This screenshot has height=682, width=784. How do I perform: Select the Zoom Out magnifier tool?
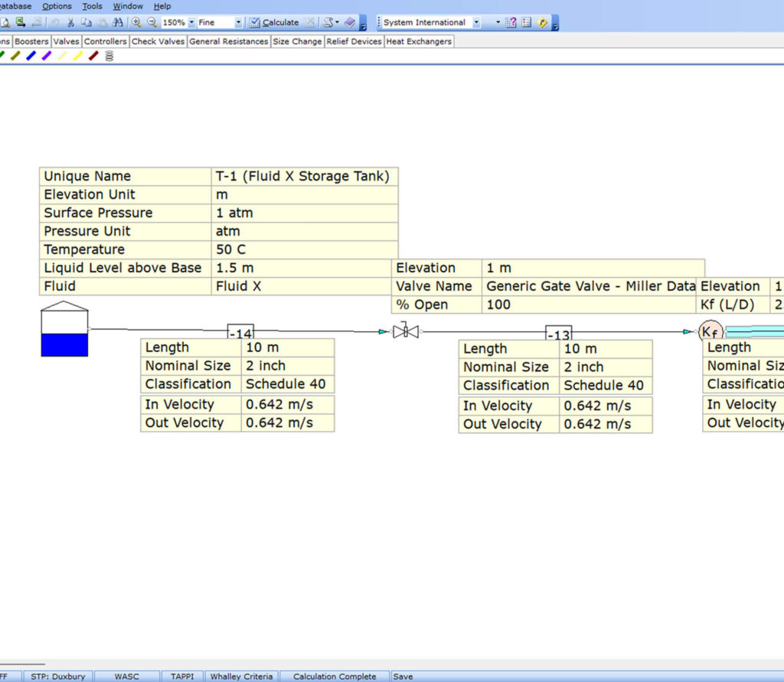pyautogui.click(x=152, y=23)
